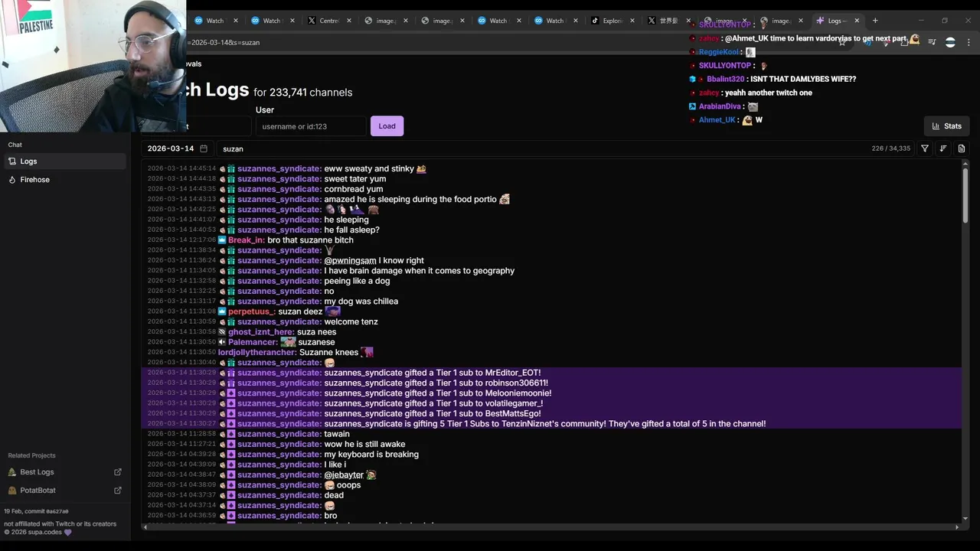Screen dimensions: 980x551
Task: Click Ahmet_UK name in overlay chat
Action: coord(717,120)
